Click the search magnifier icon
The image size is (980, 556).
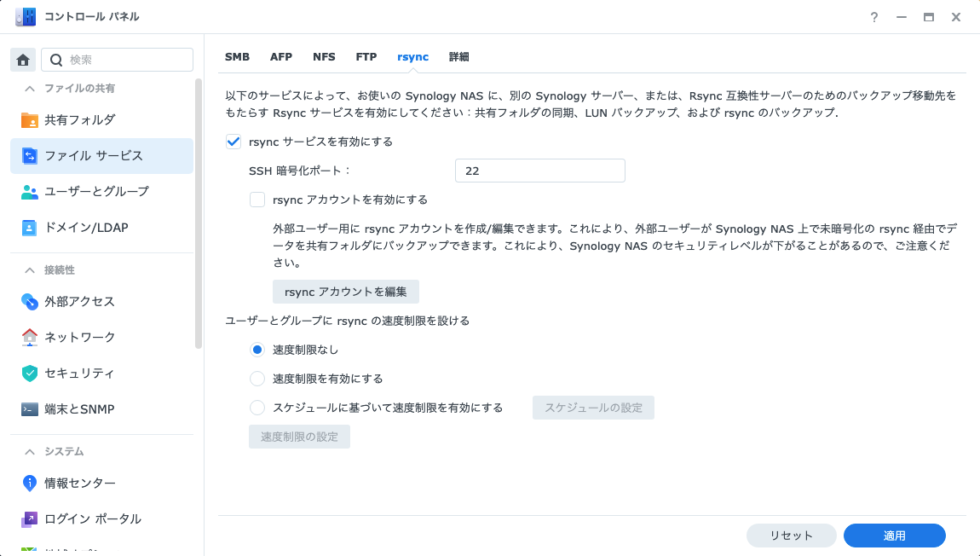(x=56, y=60)
